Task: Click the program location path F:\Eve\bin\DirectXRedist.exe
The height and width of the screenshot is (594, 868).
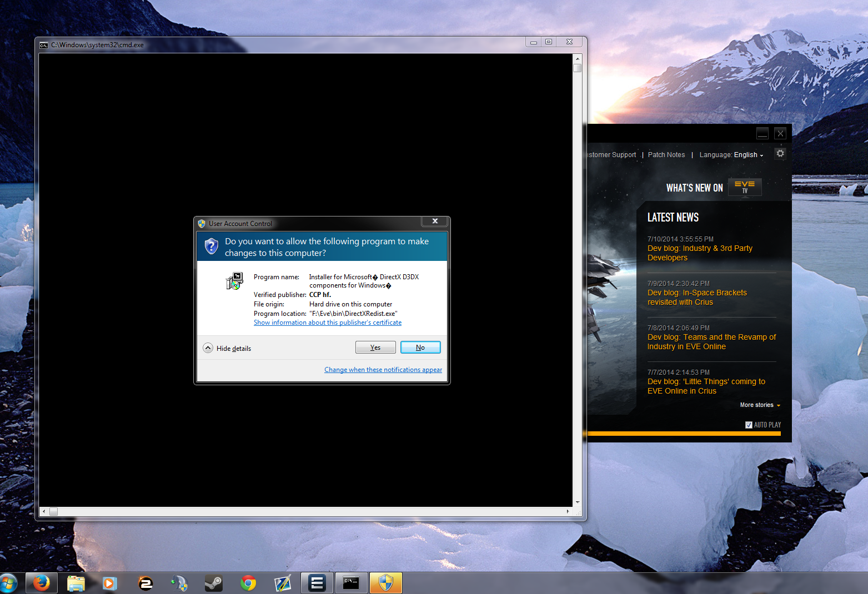Action: coord(353,314)
